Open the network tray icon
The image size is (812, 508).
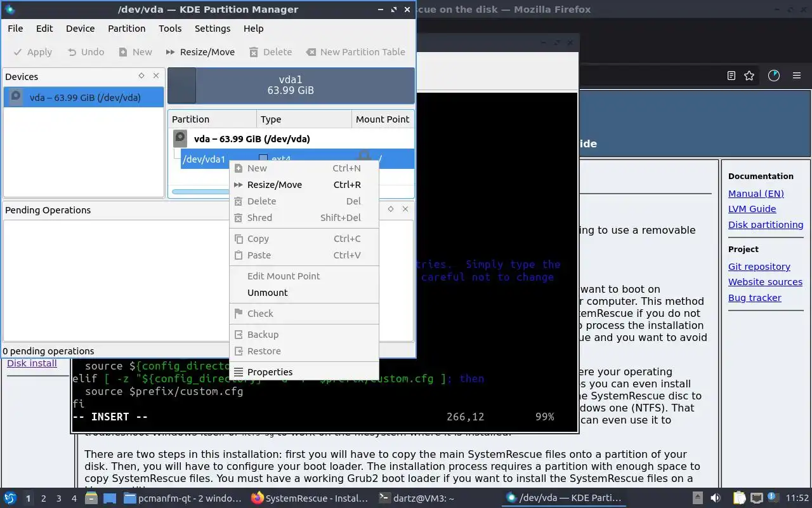[x=756, y=498]
